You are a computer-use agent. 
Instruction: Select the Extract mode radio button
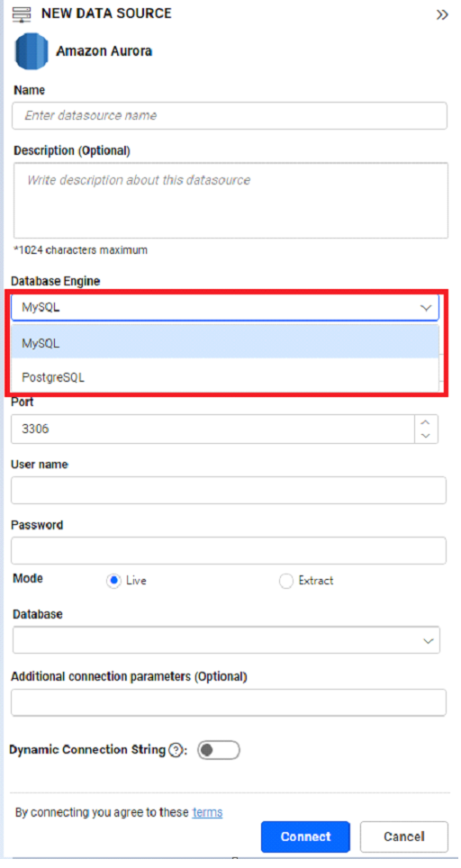285,581
